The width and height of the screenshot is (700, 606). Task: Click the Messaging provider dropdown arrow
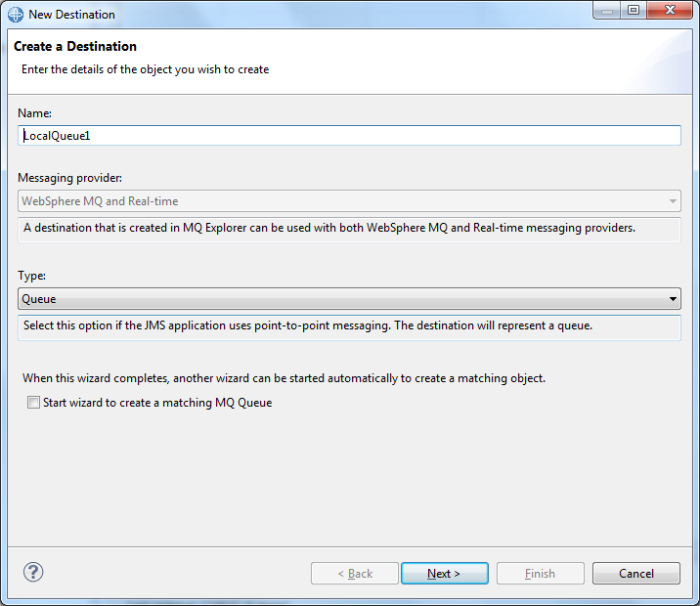tap(673, 201)
